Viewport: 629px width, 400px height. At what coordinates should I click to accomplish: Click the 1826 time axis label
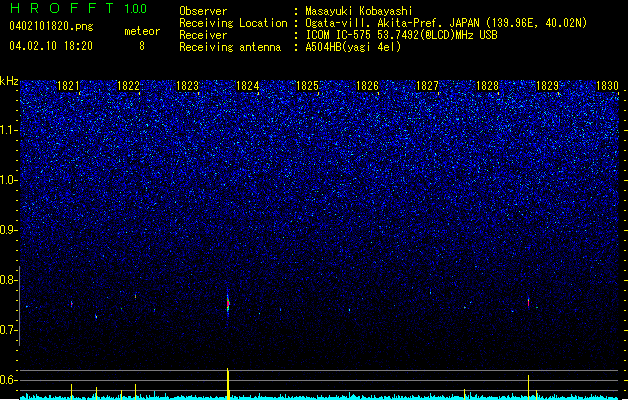pos(367,85)
